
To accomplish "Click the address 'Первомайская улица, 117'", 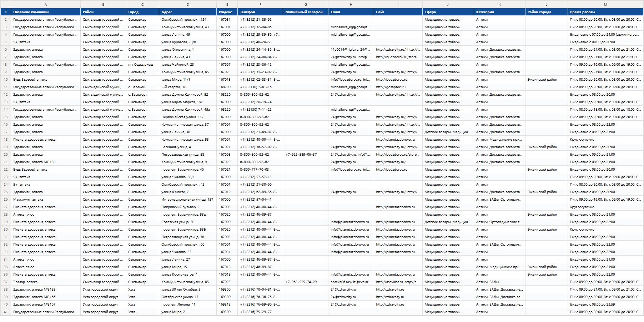I will 188,117.
